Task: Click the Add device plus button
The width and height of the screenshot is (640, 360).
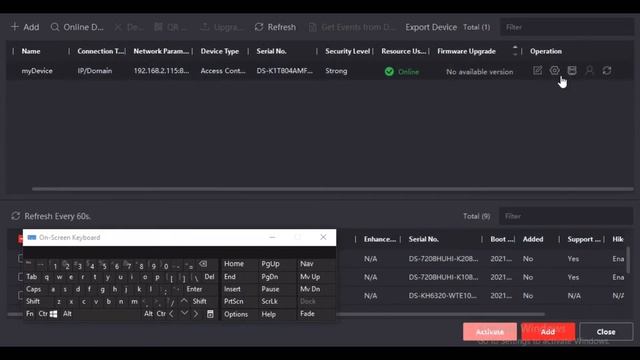Action: (25, 27)
